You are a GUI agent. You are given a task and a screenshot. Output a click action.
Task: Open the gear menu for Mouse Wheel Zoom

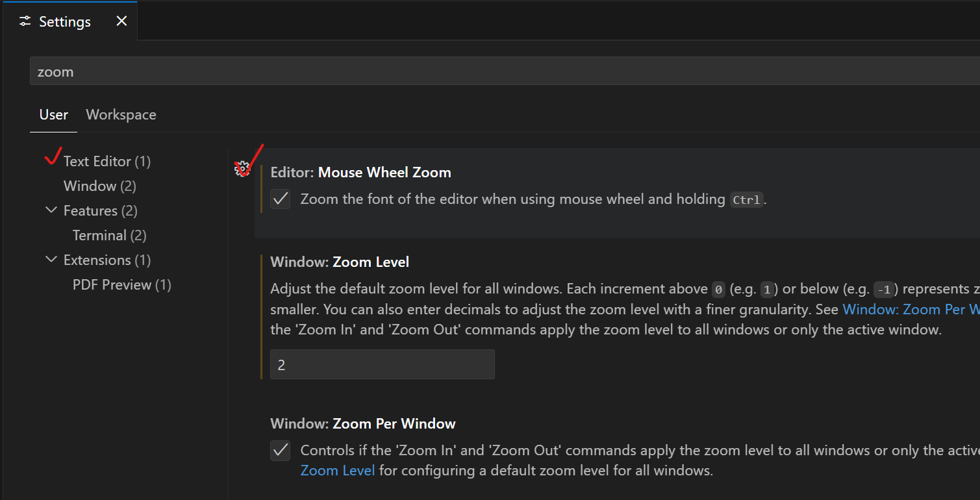click(x=242, y=169)
